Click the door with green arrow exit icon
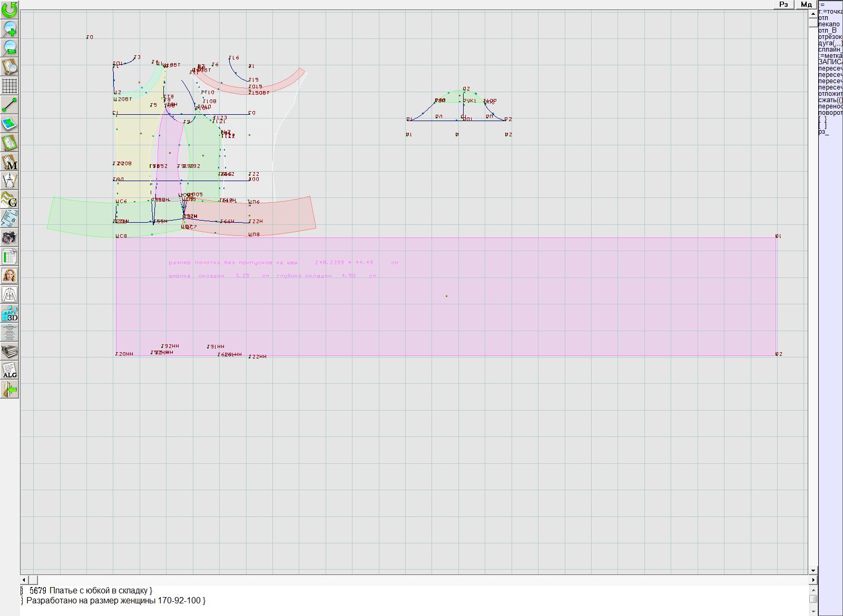 point(9,390)
